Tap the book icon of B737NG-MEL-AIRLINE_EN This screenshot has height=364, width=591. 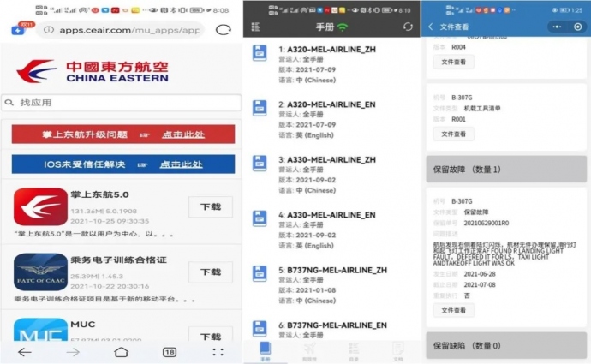(260, 329)
